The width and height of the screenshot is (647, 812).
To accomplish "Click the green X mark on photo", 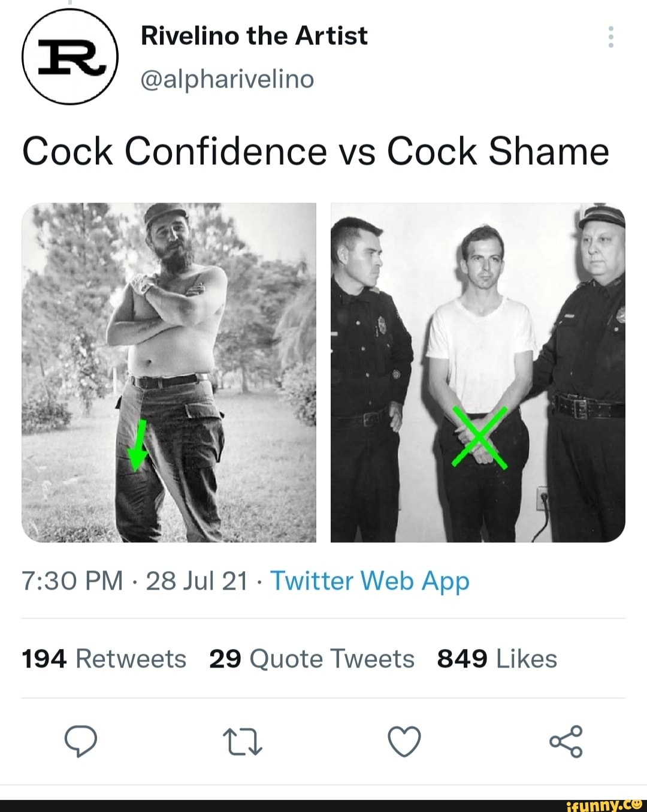I will [479, 437].
